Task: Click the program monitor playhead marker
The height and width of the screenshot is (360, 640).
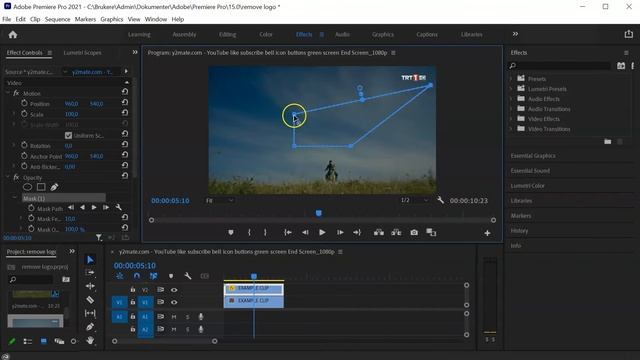Action: [x=319, y=213]
